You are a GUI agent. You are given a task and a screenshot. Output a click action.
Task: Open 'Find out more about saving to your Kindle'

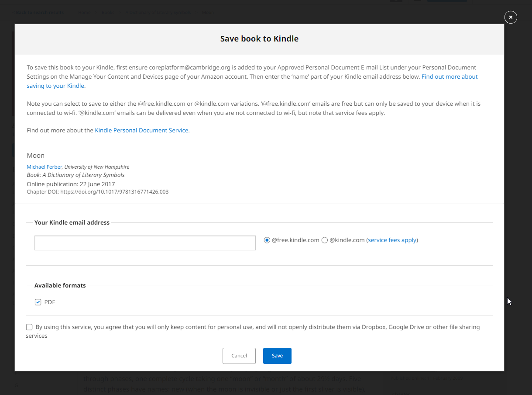coord(449,76)
